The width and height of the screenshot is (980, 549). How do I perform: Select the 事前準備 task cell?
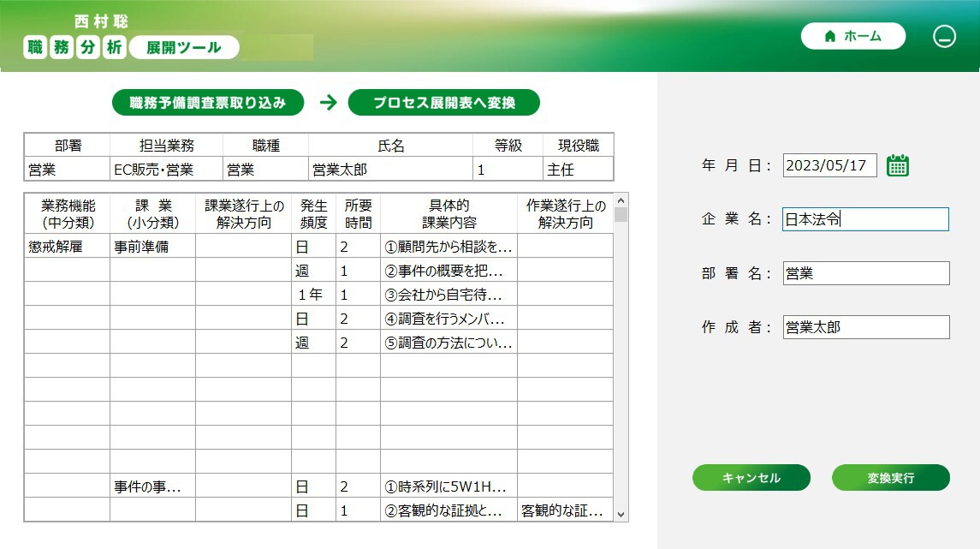click(x=152, y=247)
